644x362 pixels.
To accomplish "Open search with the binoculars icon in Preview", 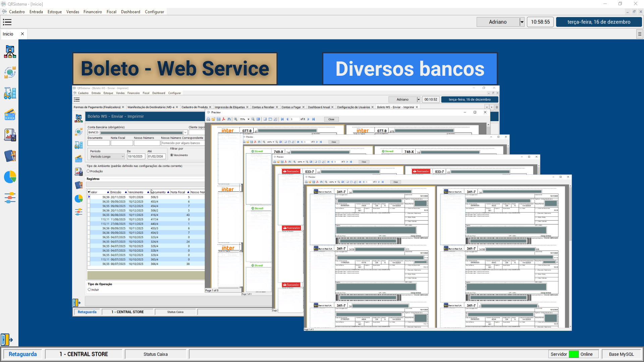I will pos(229,119).
